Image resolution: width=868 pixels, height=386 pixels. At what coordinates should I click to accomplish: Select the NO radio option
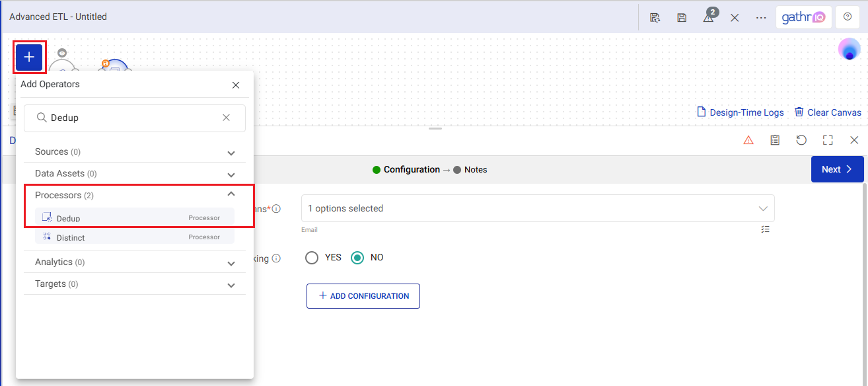[357, 258]
